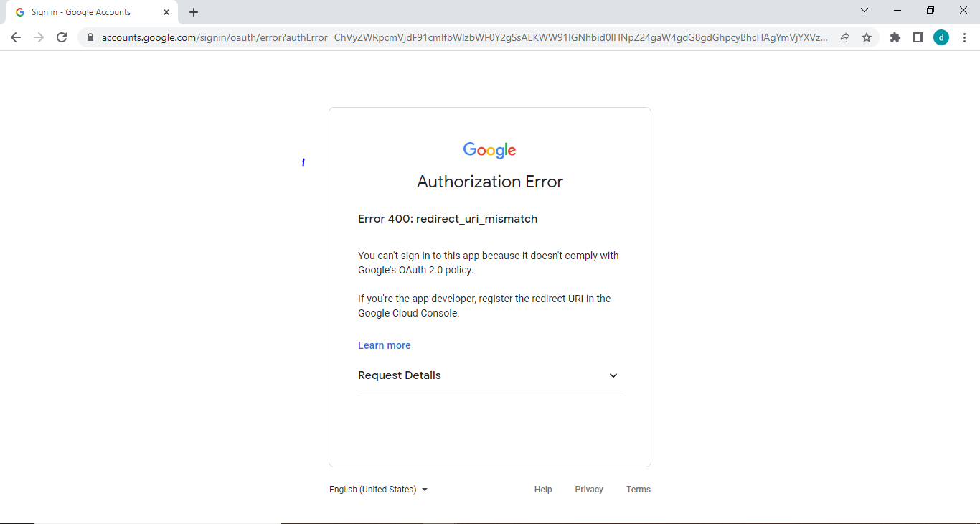Image resolution: width=980 pixels, height=524 pixels.
Task: Open the Help link in footer
Action: point(543,490)
